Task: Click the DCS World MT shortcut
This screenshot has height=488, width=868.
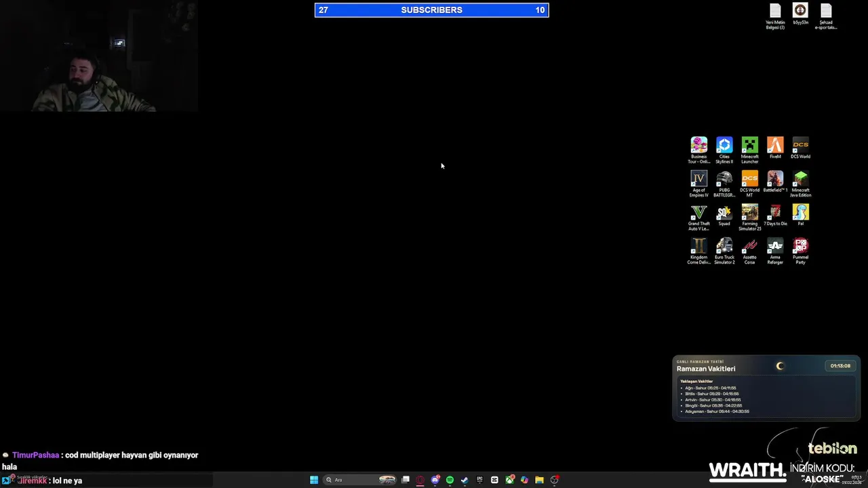Action: (x=749, y=184)
